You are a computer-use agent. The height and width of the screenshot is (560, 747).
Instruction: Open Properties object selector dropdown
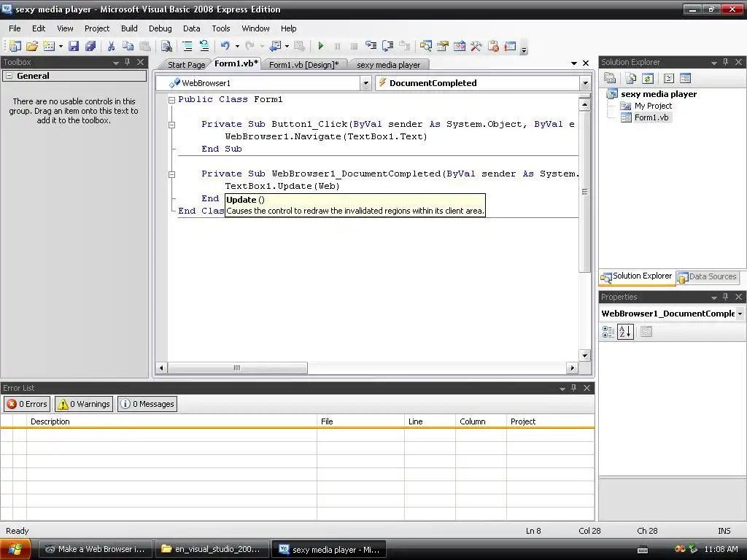740,314
